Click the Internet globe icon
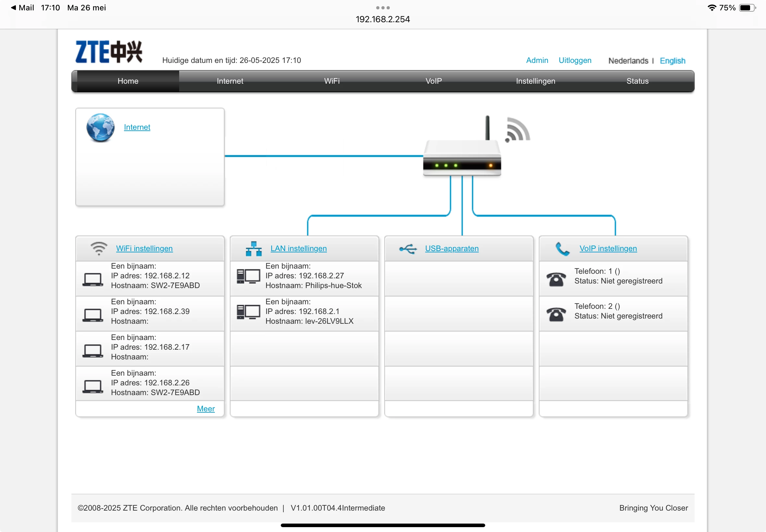 100,128
